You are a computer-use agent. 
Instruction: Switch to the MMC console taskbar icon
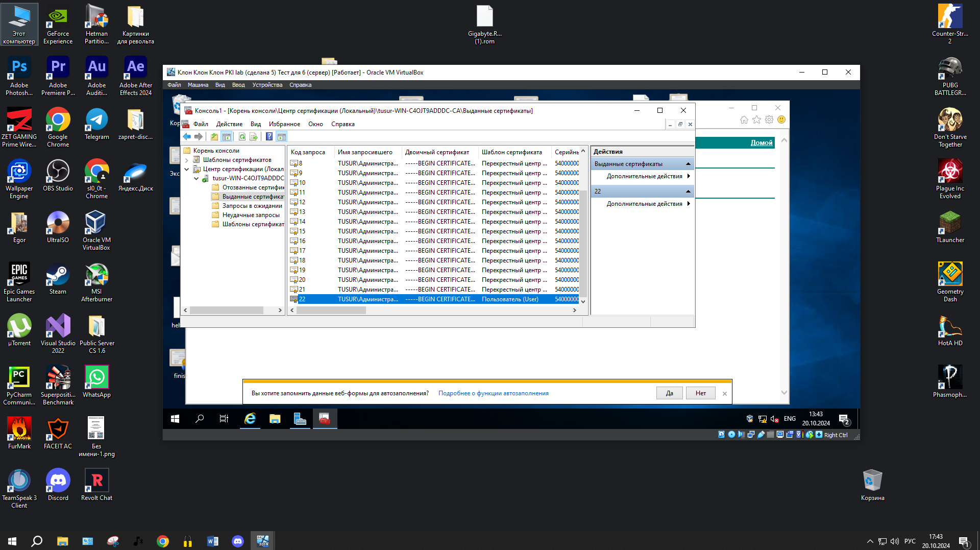pyautogui.click(x=325, y=419)
